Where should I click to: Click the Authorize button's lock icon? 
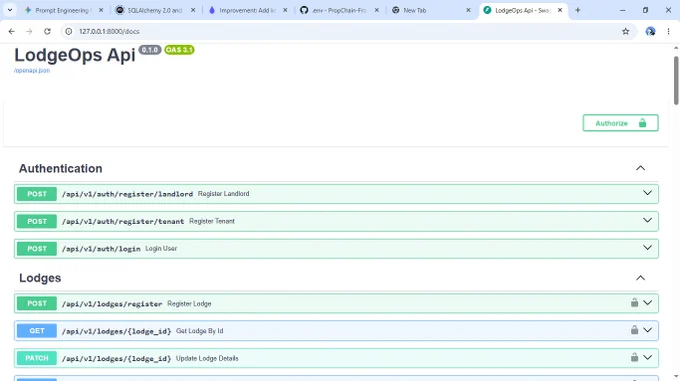642,123
